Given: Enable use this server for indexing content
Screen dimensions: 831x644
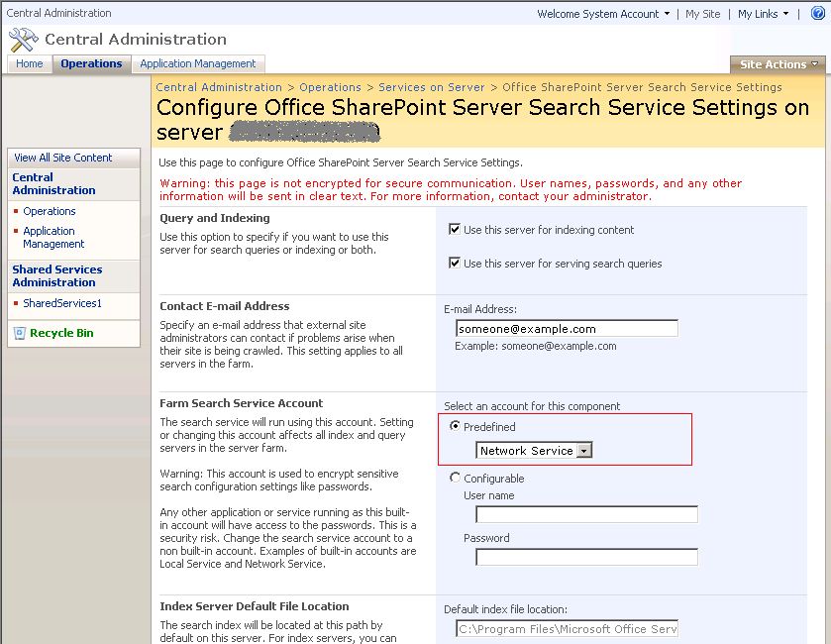Looking at the screenshot, I should coord(455,230).
